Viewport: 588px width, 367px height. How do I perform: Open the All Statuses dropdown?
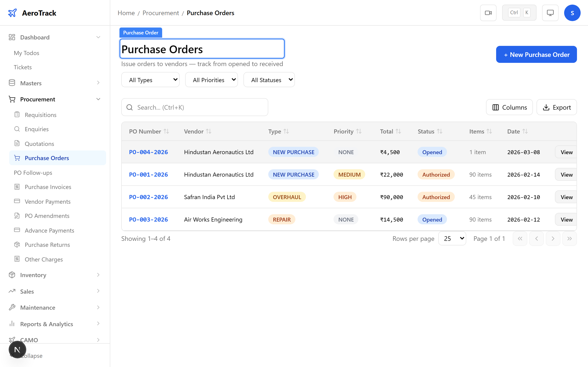(x=269, y=79)
